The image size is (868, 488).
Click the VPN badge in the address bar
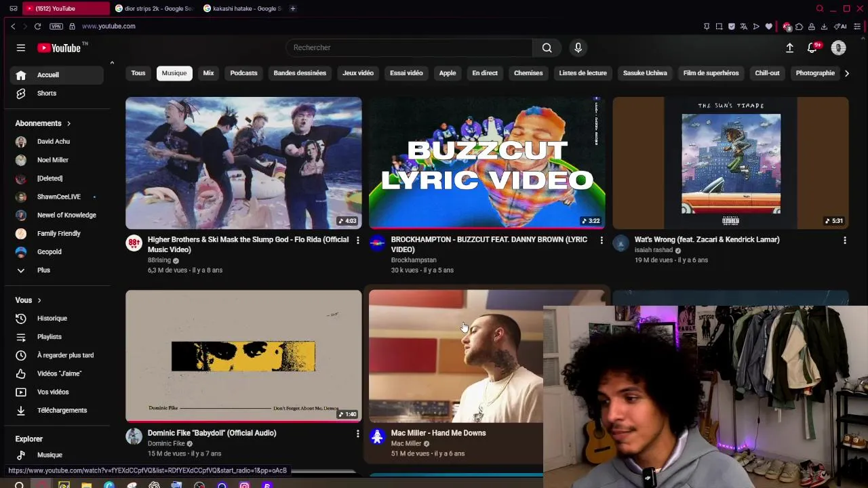56,26
